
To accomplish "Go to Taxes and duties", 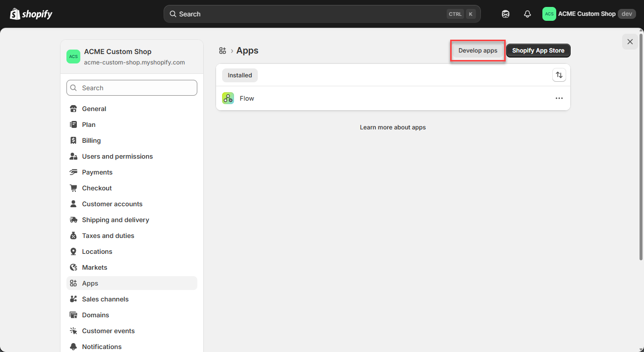I will pos(132,235).
